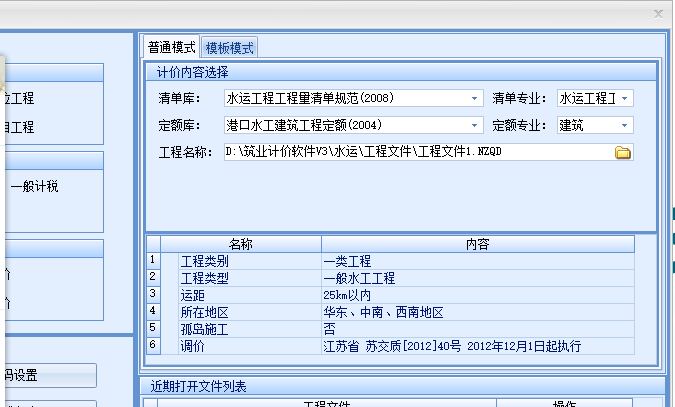Close the dialog with the X button
Screen dimensions: 675x407
pos(657,14)
